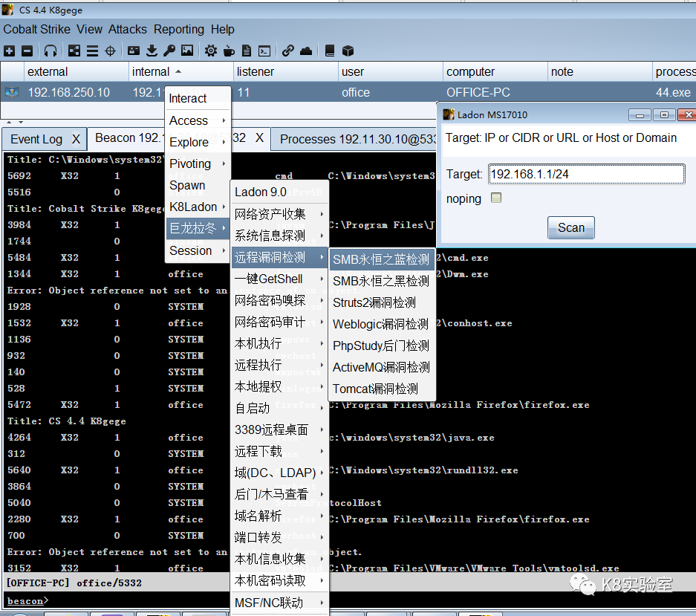Click the listener column header
The image size is (696, 616).
coord(285,71)
